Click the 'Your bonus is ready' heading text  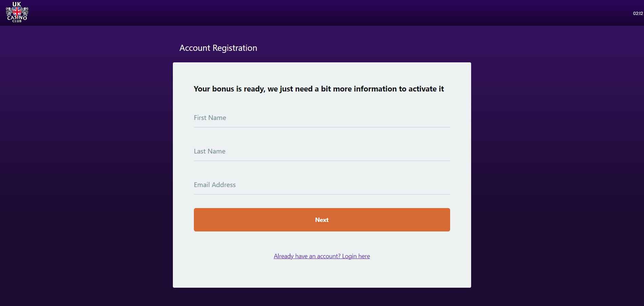click(x=319, y=89)
